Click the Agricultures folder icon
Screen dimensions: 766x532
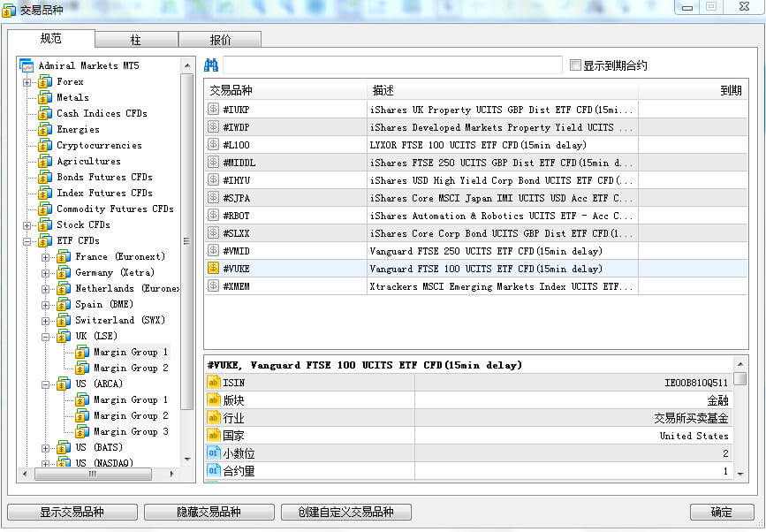pyautogui.click(x=45, y=161)
